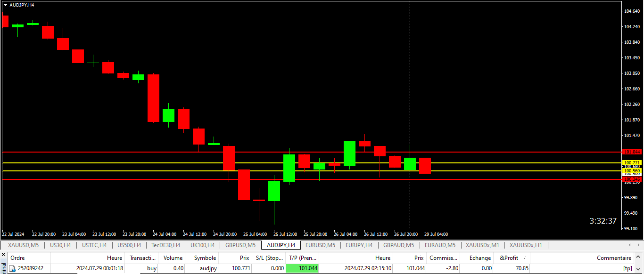Open the AUDJPY,H4 chart dropdown triangle
Screen dimensions: 644x274
(x=5, y=5)
